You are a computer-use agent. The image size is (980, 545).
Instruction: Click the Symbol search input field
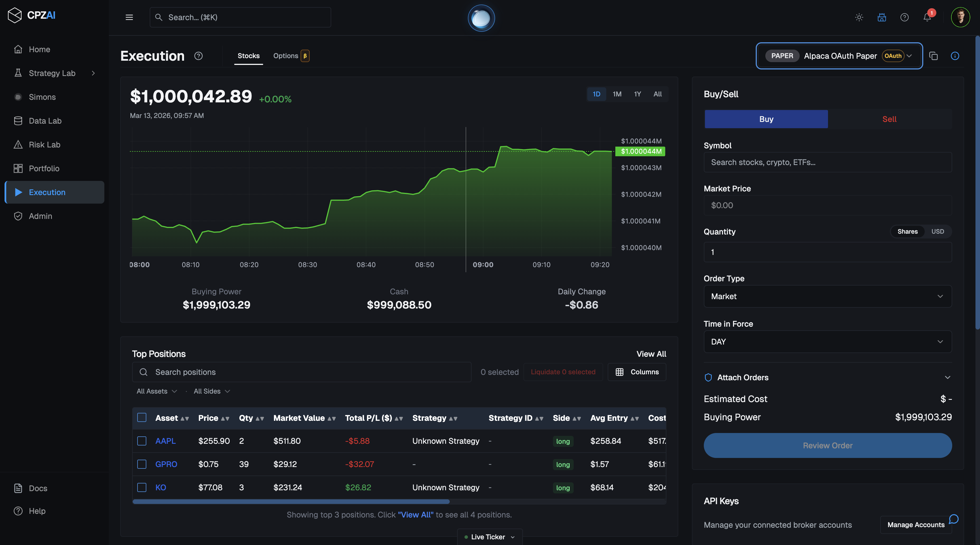pos(827,162)
